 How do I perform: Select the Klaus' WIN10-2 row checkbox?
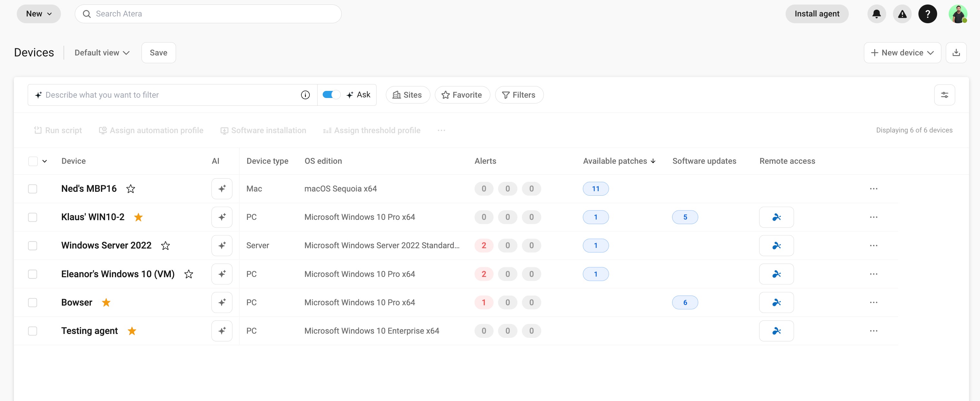click(33, 217)
